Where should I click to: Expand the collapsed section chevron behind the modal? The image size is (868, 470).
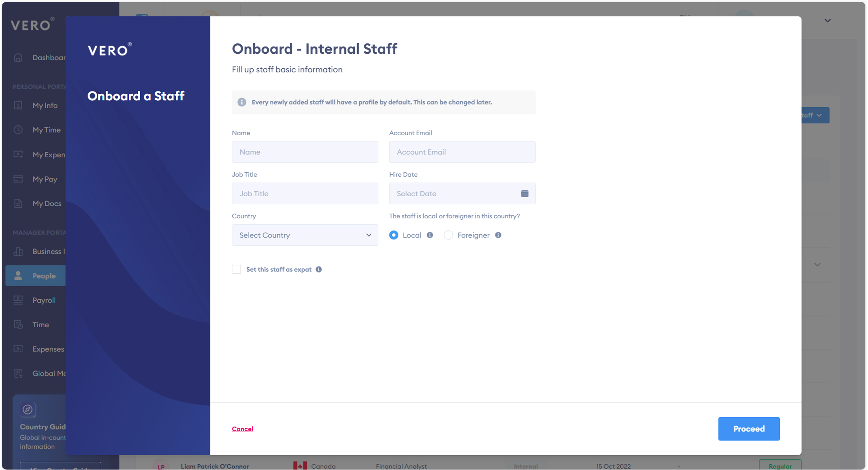[817, 265]
